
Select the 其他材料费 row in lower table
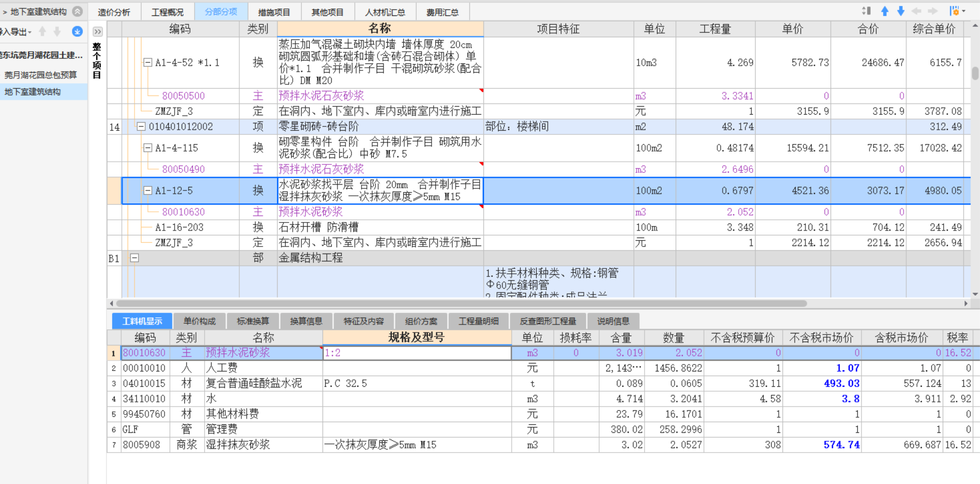coord(543,414)
